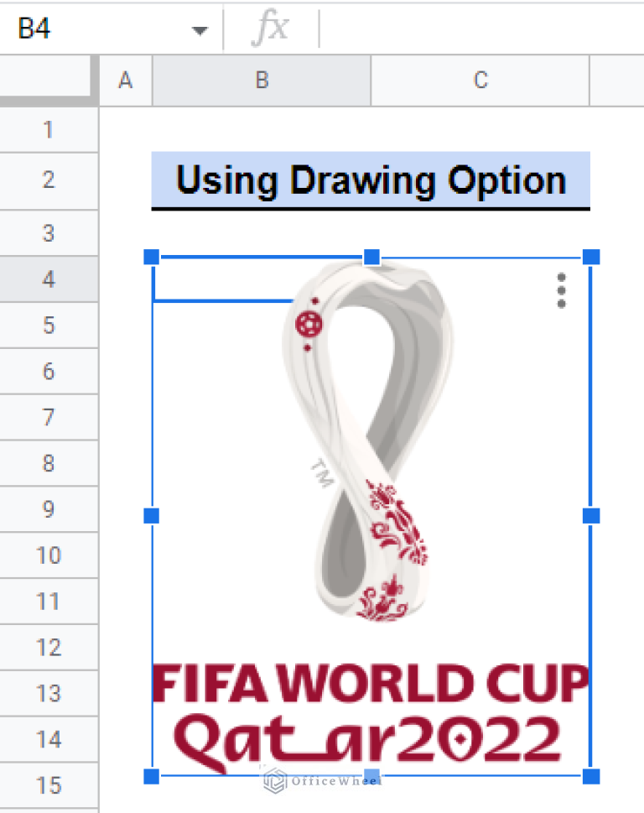Click the OfficeWheel watermark logo

point(274,779)
